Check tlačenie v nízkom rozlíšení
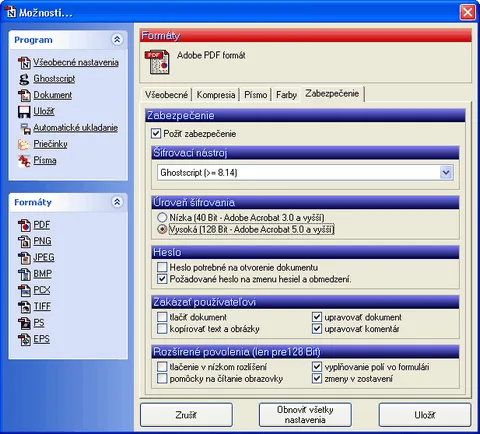Viewport: 480px width, 434px height. [162, 367]
